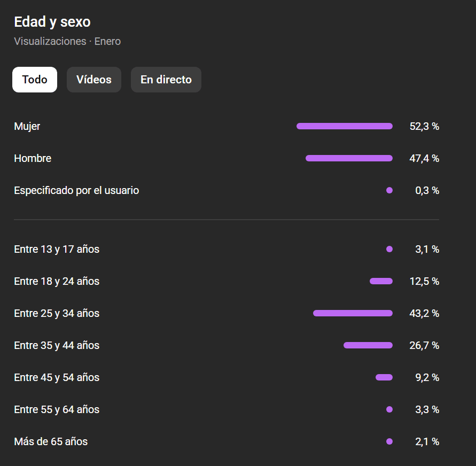The height and width of the screenshot is (466, 476).
Task: Switch to the Vídeos filter tab
Action: 93,79
